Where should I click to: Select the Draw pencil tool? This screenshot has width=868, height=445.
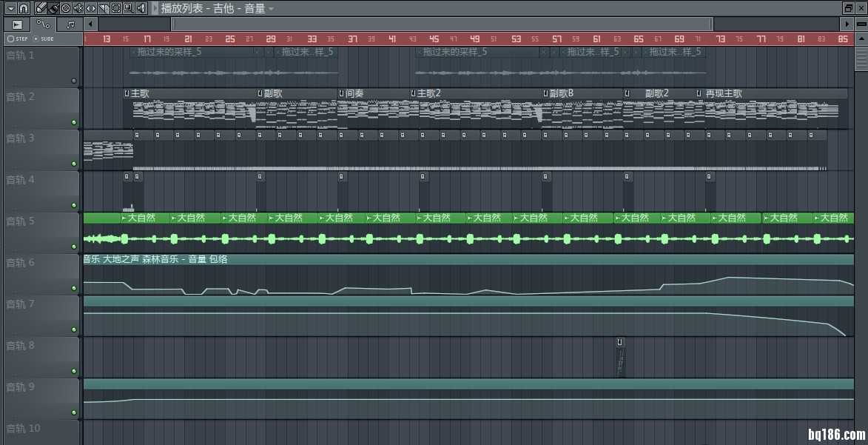pos(41,8)
